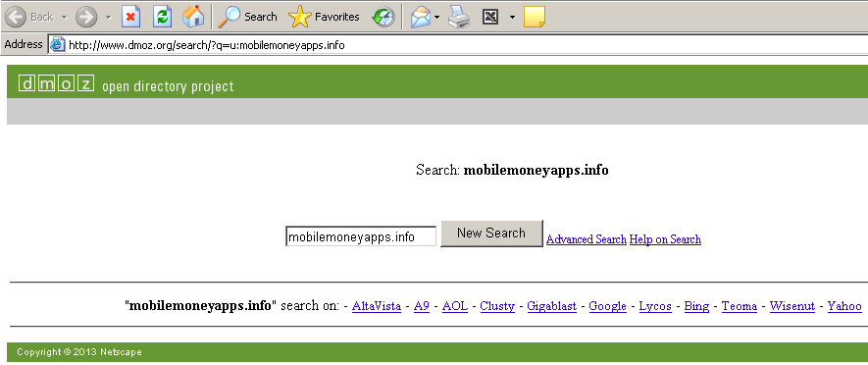Screen dimensions: 868x365
Task: Expand the Mail dropdown arrow
Action: pyautogui.click(x=436, y=17)
